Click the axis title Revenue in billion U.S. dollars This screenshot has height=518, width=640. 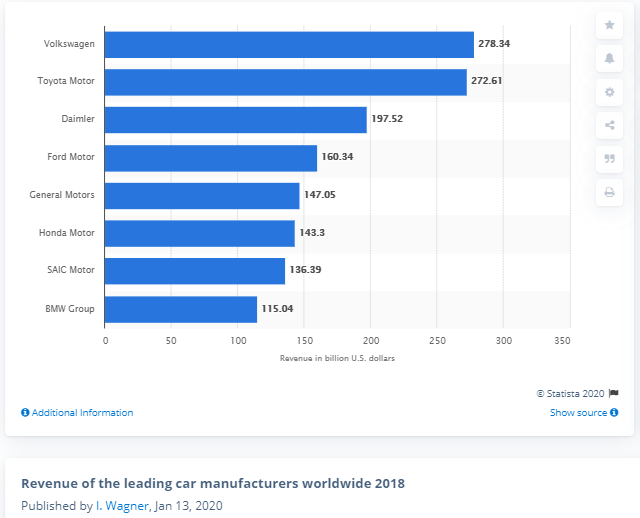point(337,358)
